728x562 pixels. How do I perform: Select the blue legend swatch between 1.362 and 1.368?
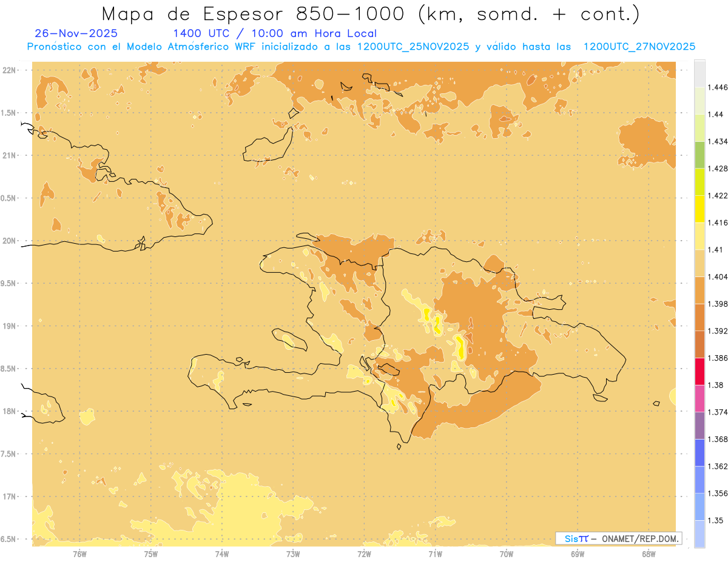point(699,453)
